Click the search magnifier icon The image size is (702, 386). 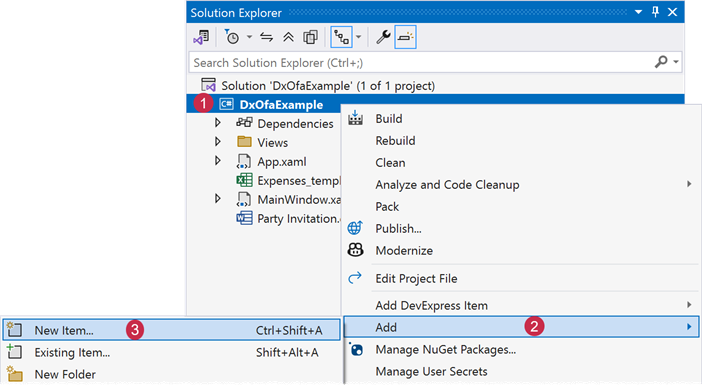tap(661, 62)
